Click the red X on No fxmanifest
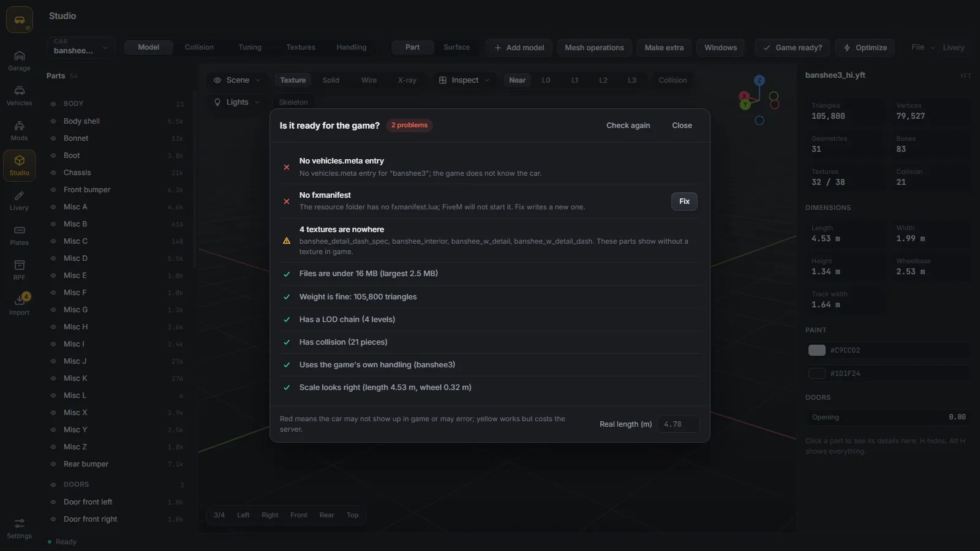The width and height of the screenshot is (980, 551). coord(286,201)
